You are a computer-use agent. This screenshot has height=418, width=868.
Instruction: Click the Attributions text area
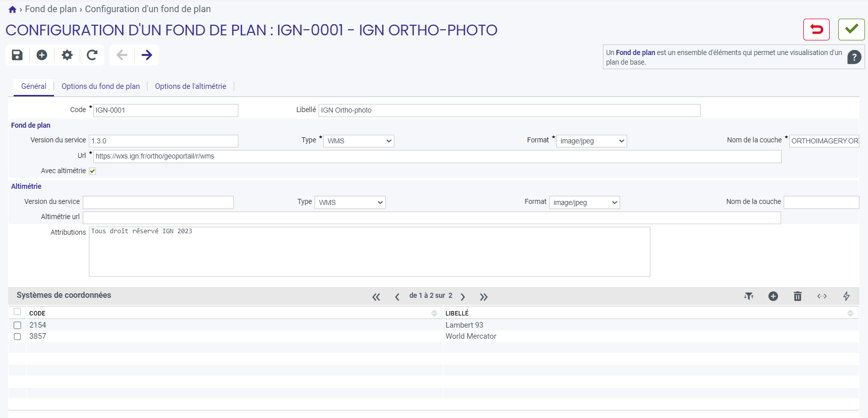point(370,251)
